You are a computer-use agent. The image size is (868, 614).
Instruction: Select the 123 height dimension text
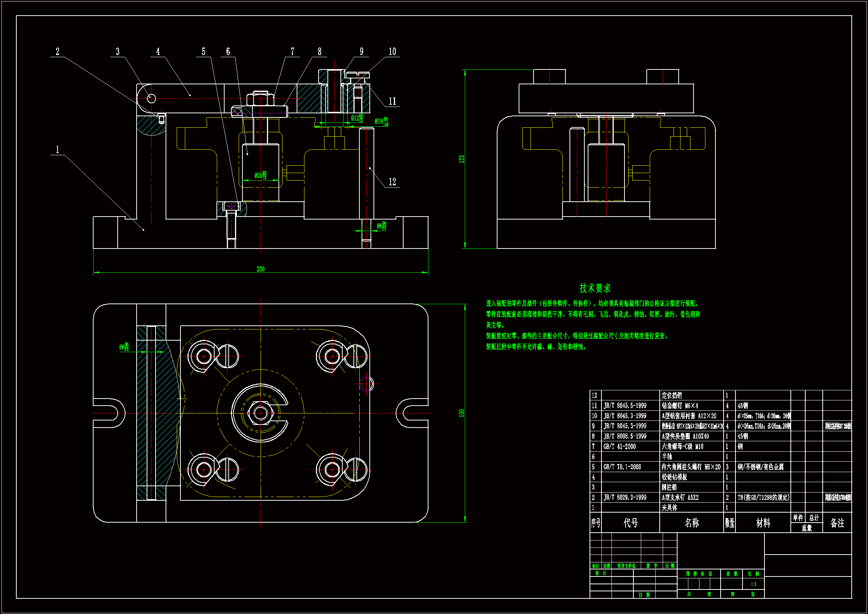[x=461, y=159]
